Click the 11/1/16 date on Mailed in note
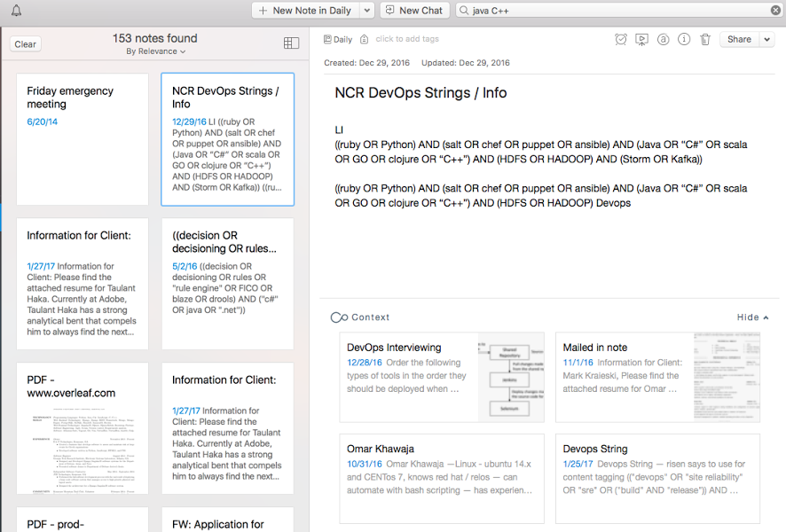This screenshot has width=786, height=532. coord(578,363)
